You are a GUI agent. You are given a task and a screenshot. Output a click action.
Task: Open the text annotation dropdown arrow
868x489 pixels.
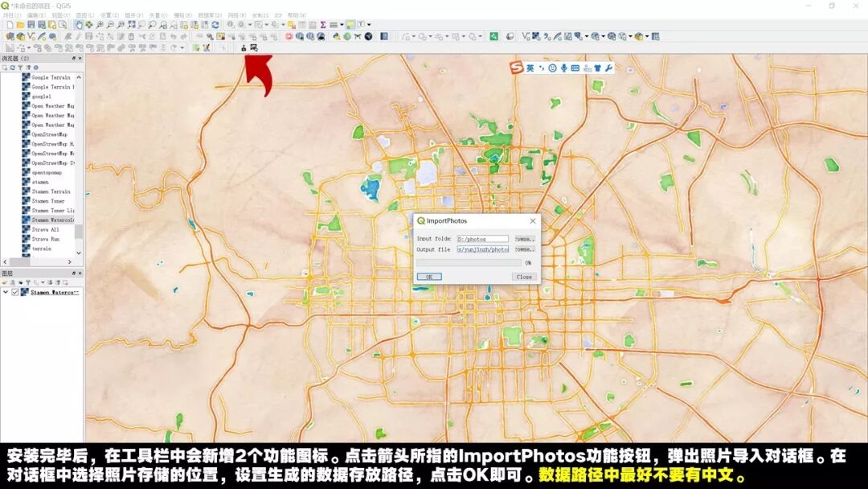[x=369, y=25]
